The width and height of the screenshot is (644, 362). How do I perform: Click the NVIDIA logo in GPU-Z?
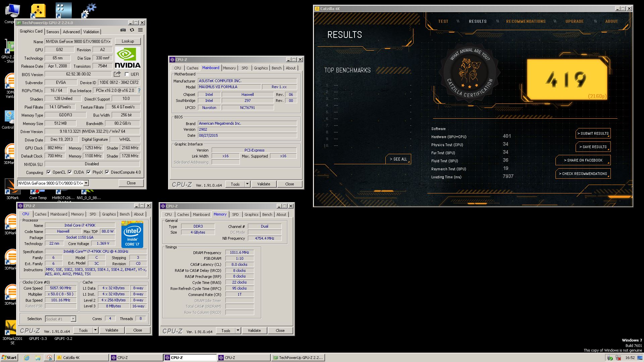(x=127, y=58)
